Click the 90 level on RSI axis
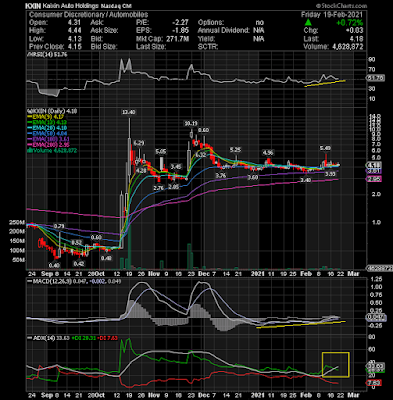This screenshot has height=400, width=393. tap(371, 60)
